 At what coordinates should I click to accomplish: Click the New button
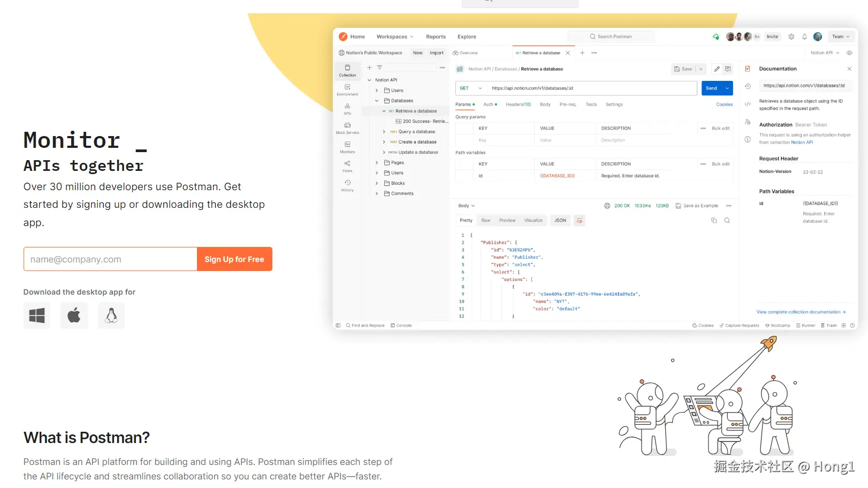point(418,52)
